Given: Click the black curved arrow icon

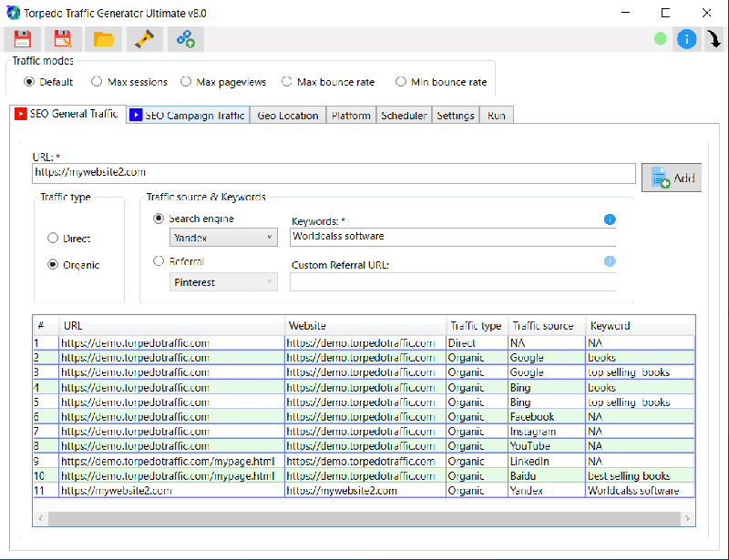Looking at the screenshot, I should 714,39.
